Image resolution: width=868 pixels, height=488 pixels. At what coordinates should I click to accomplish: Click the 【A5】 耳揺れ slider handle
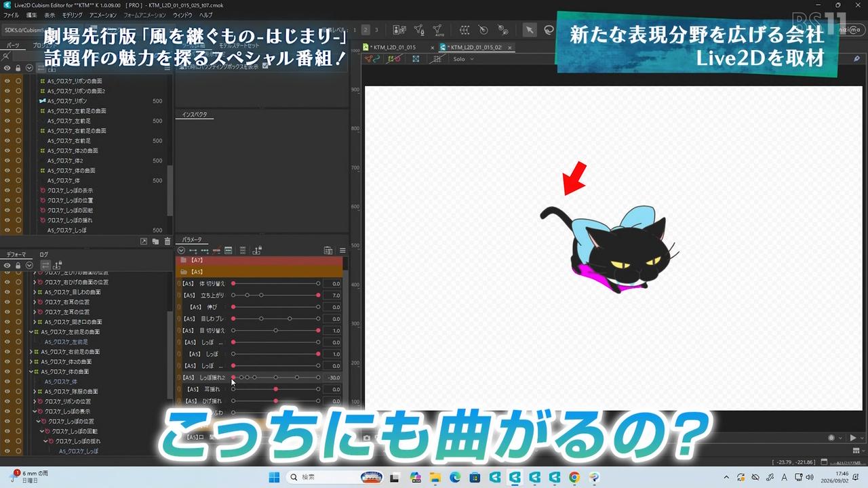(x=275, y=389)
